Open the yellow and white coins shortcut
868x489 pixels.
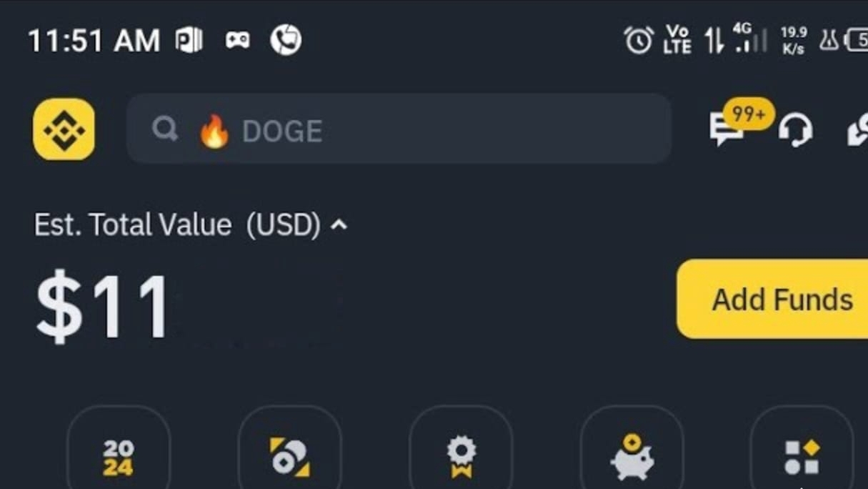[x=290, y=458]
